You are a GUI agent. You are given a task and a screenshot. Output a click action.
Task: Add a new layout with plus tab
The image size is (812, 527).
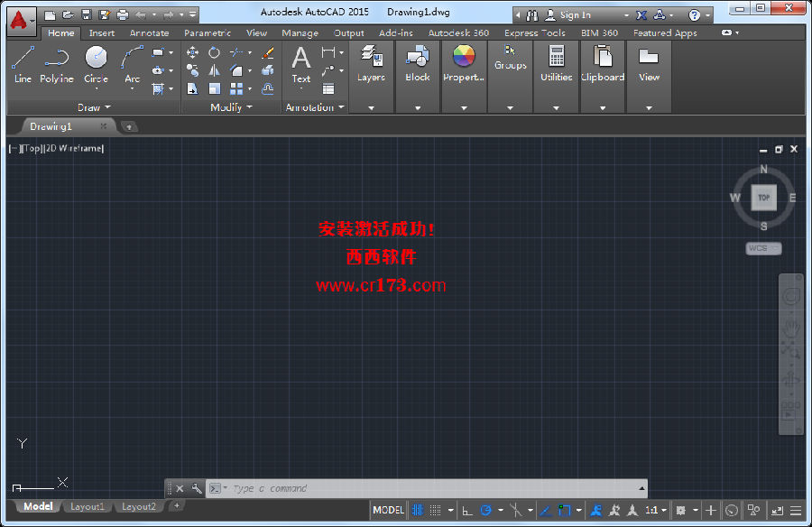pos(177,505)
